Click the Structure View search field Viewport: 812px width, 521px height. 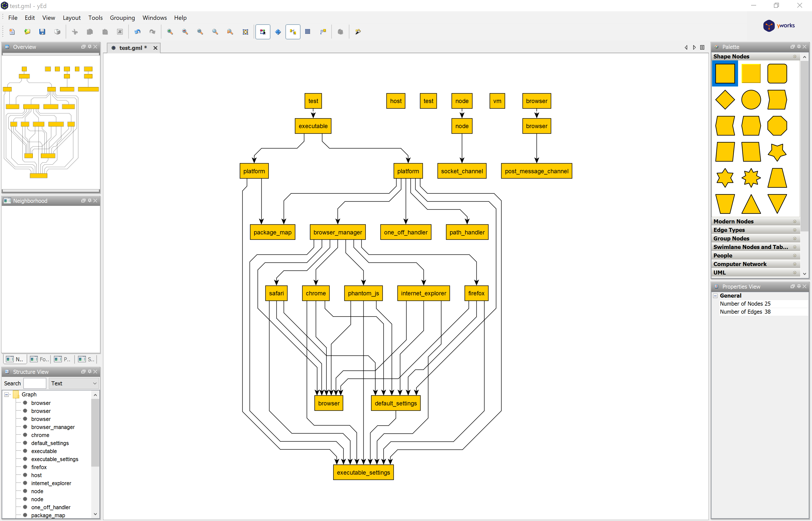point(35,383)
